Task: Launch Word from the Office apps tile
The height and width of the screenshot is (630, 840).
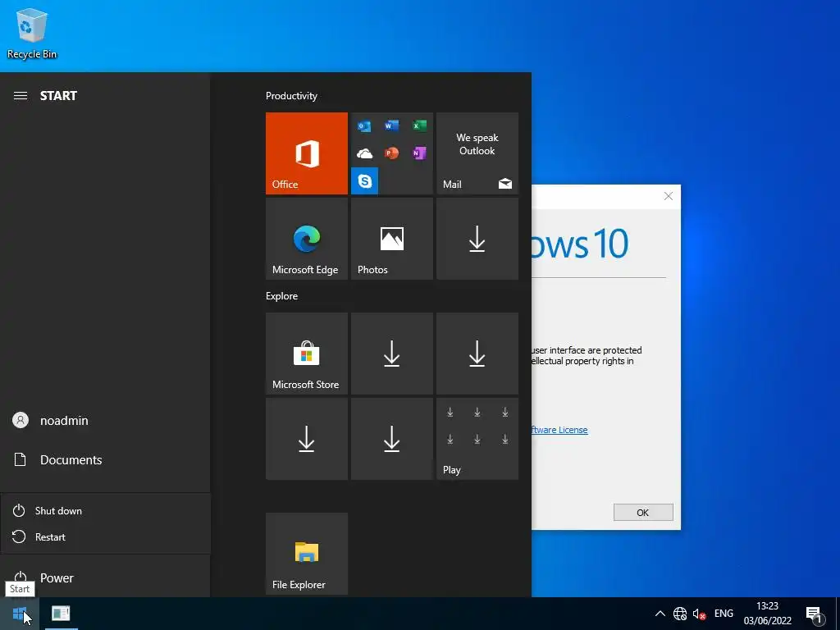Action: tap(391, 126)
